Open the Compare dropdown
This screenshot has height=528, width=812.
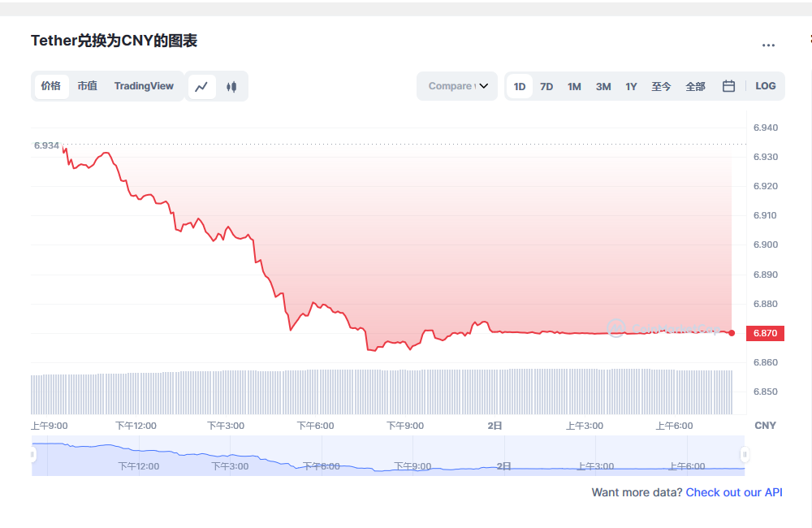pyautogui.click(x=457, y=85)
